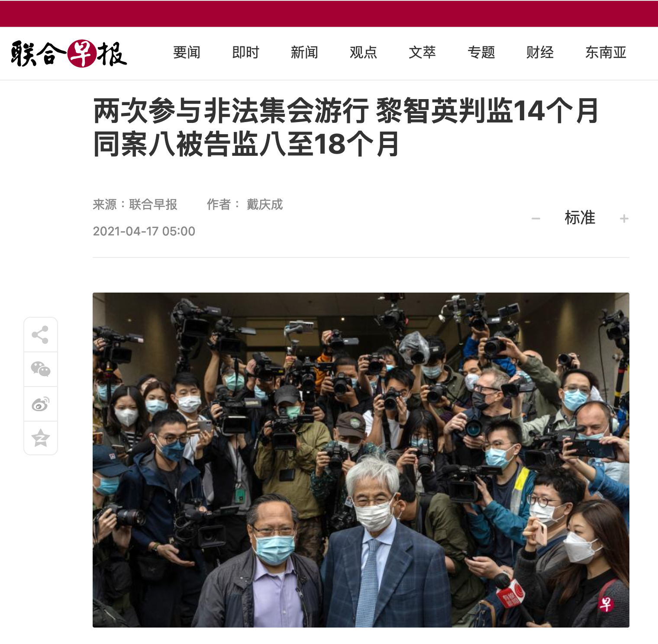
Task: Click author name 戴庆成
Action: 264,204
